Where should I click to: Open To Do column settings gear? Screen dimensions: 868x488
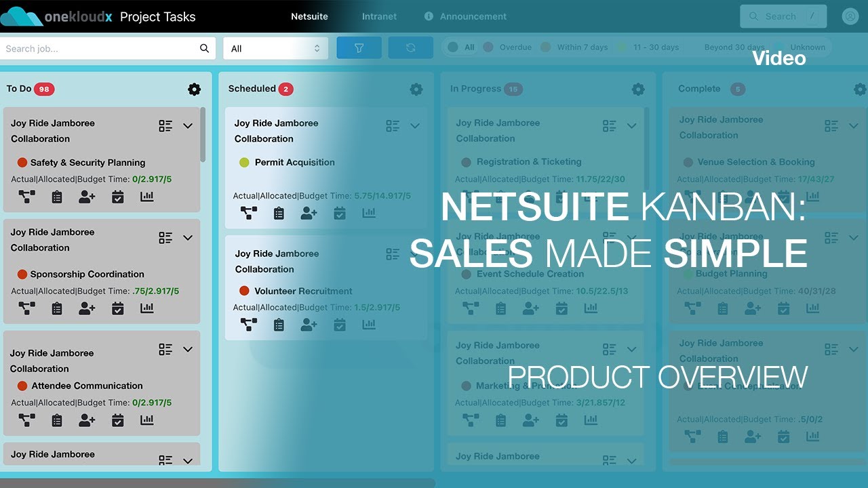tap(195, 89)
